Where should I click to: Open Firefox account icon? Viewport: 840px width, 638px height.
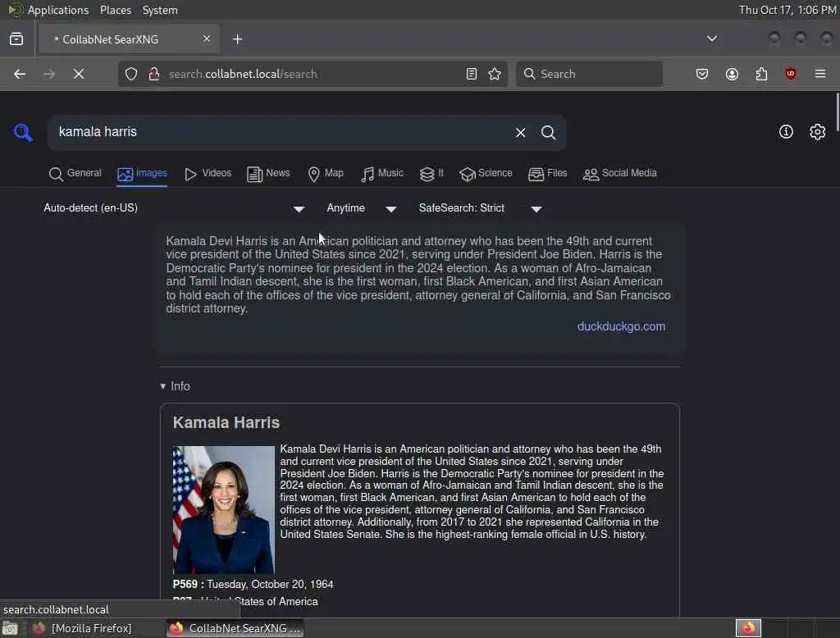pos(732,74)
